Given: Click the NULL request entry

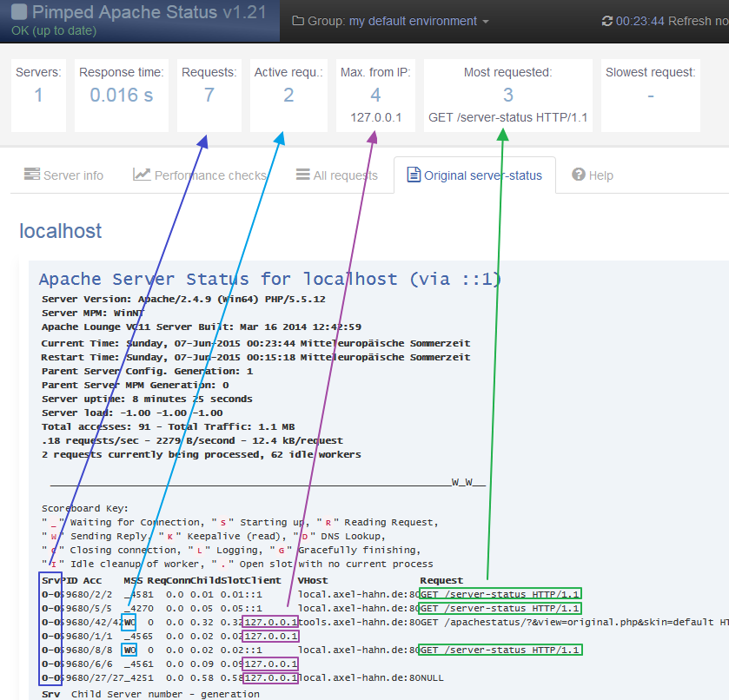Looking at the screenshot, I should point(432,678).
